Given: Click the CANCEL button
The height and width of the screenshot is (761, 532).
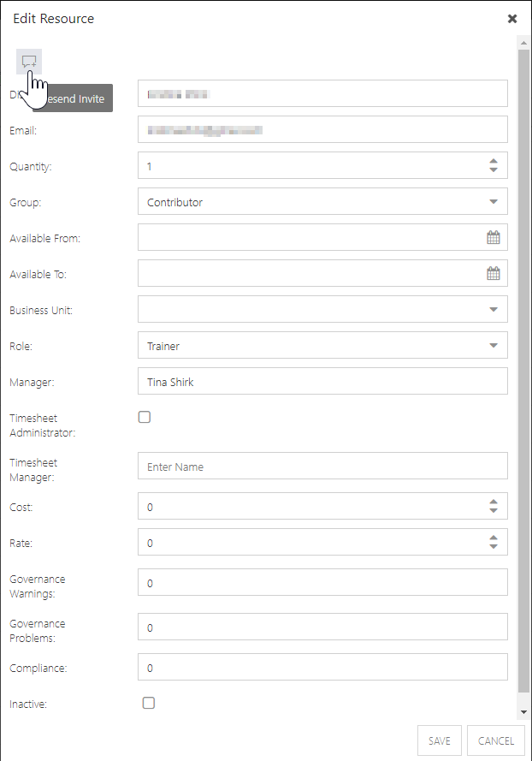Looking at the screenshot, I should click(x=495, y=740).
